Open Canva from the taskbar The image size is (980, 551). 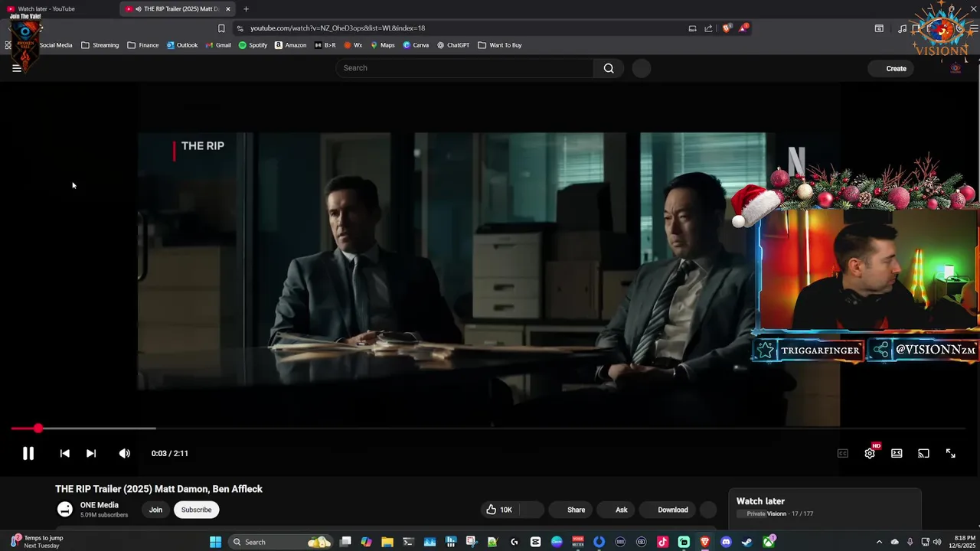pos(557,542)
